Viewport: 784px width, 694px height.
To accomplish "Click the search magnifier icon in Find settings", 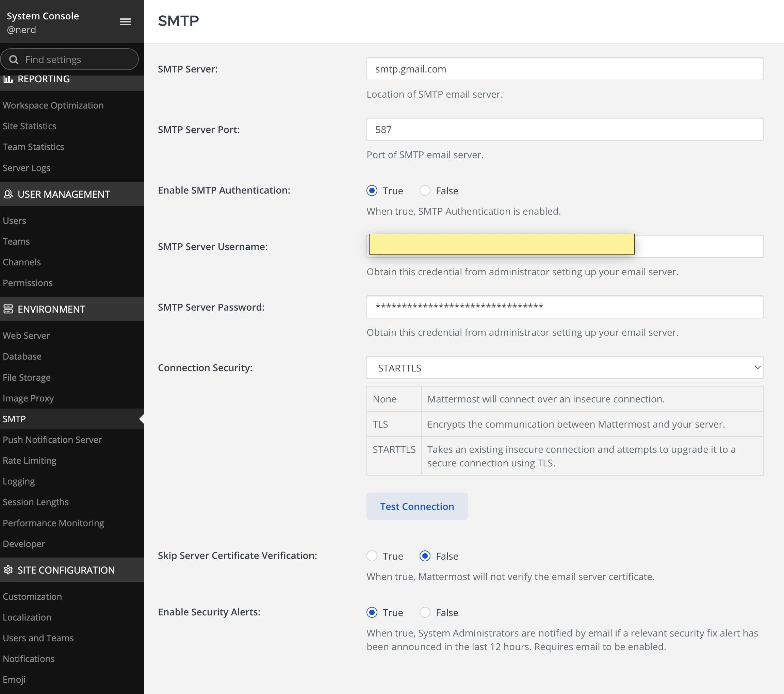I will click(14, 60).
